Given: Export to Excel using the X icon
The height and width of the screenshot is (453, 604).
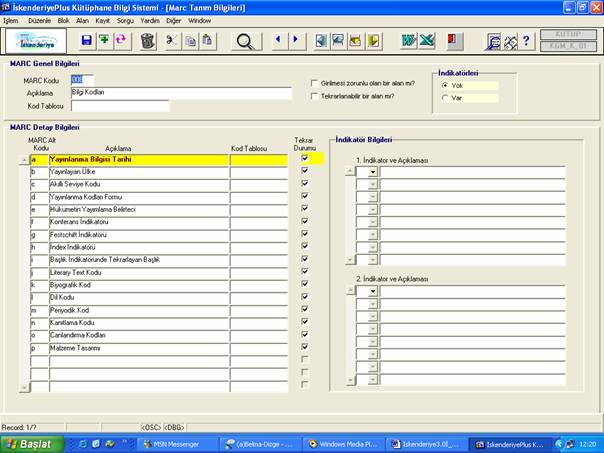Looking at the screenshot, I should (427, 40).
